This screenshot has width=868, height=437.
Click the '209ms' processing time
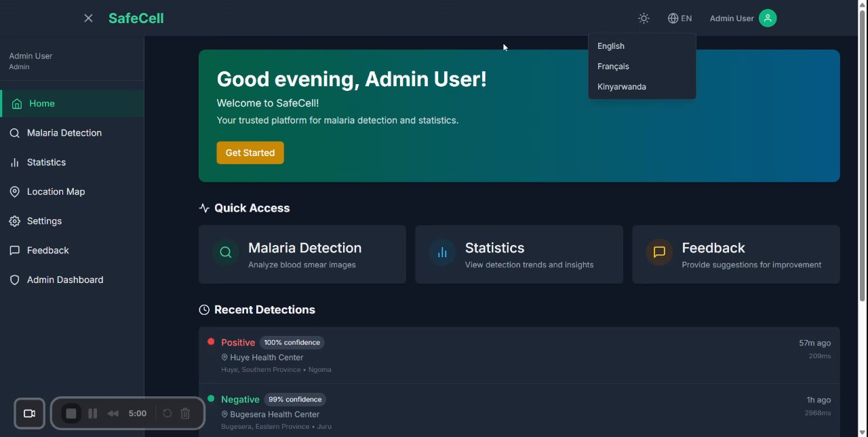click(x=820, y=356)
